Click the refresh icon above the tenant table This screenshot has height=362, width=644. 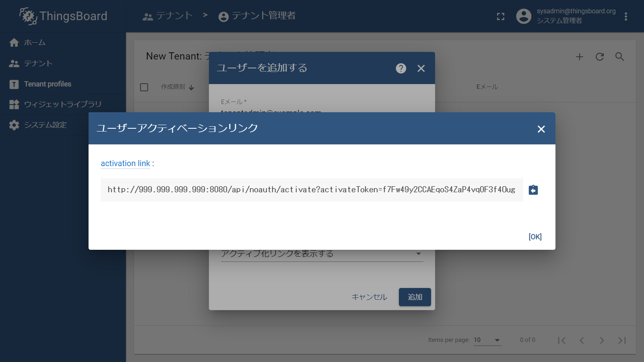599,57
